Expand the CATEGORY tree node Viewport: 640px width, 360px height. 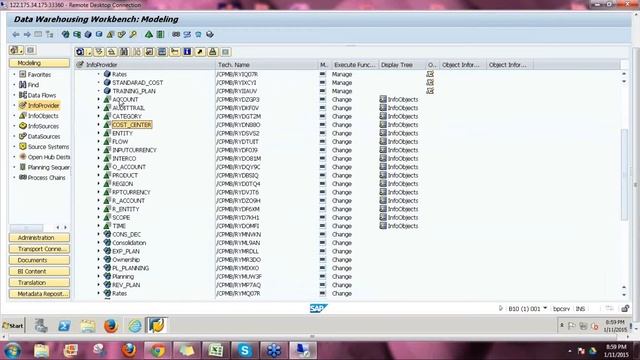click(98, 116)
